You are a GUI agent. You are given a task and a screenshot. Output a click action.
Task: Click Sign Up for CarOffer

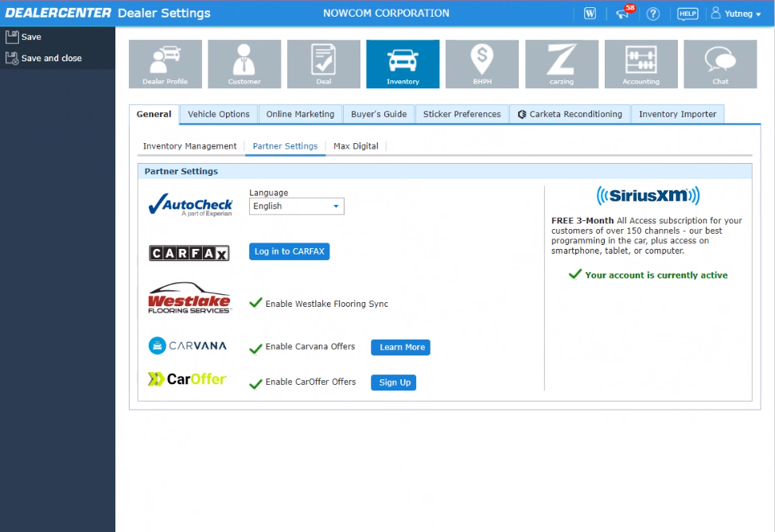click(394, 382)
